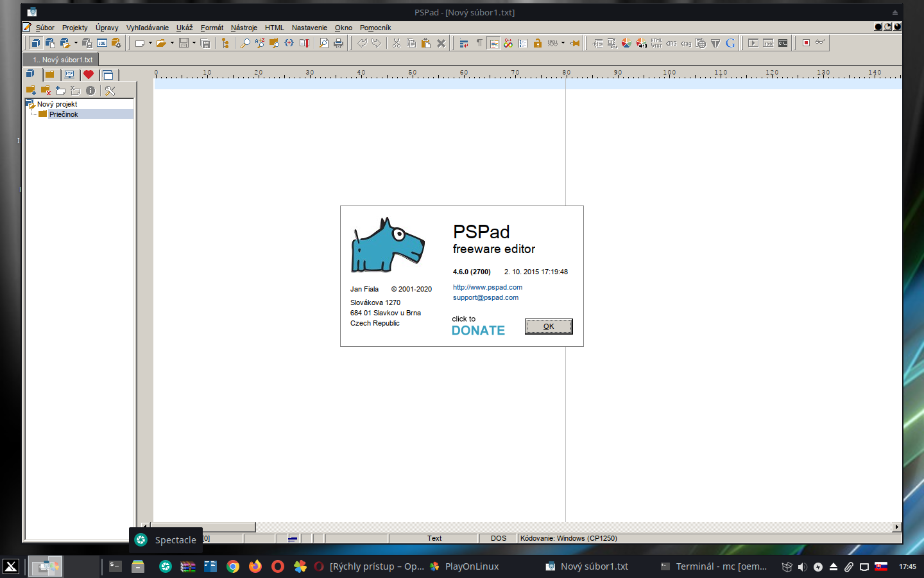Open the Vyhľadávanie menu
924x578 pixels.
pyautogui.click(x=148, y=28)
